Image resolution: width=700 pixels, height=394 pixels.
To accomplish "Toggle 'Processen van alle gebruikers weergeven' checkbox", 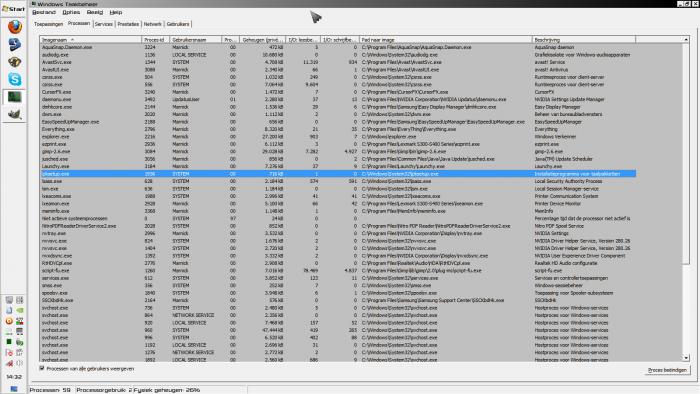I will 42,369.
